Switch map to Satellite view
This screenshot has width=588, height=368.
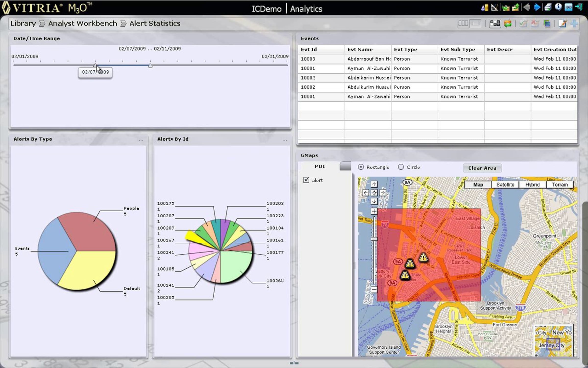(505, 185)
